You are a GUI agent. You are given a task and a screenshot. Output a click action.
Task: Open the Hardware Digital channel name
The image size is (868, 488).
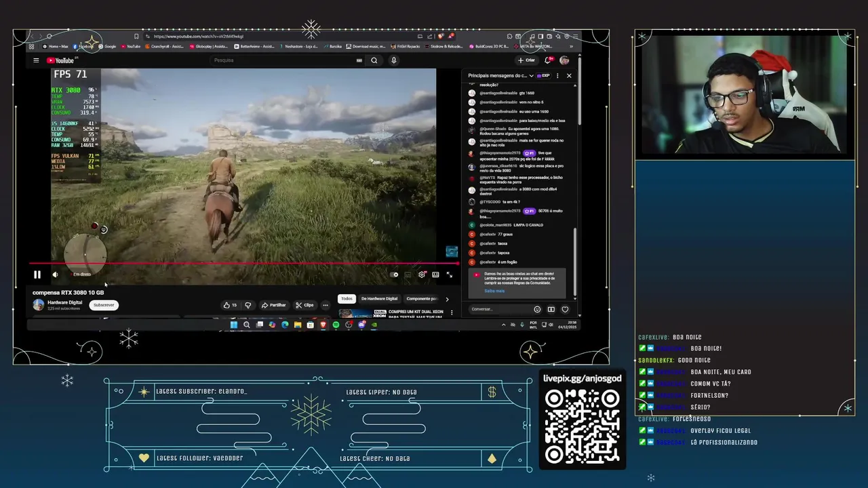point(64,302)
